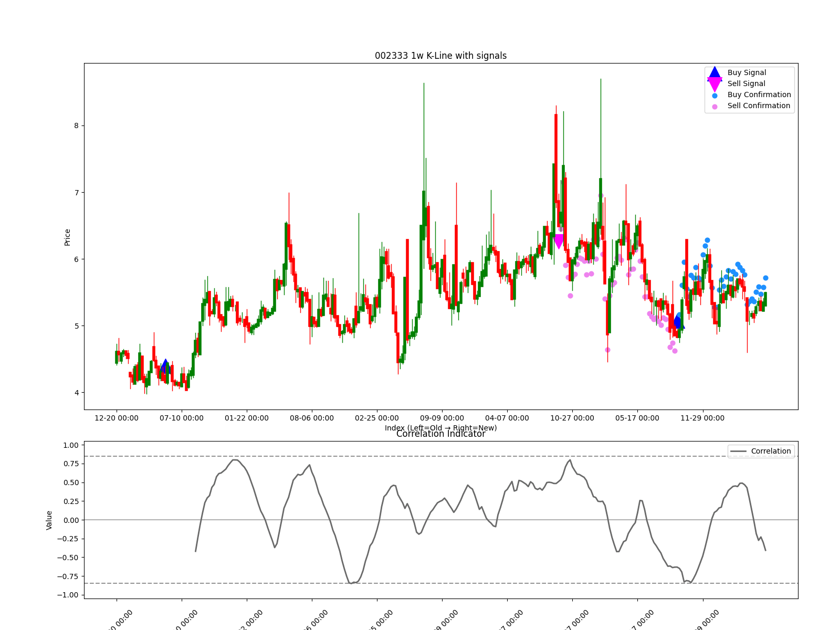Screen dimensions: 840x630
Task: Click the '12-20 00:00' x-axis tick label
Action: pyautogui.click(x=117, y=418)
